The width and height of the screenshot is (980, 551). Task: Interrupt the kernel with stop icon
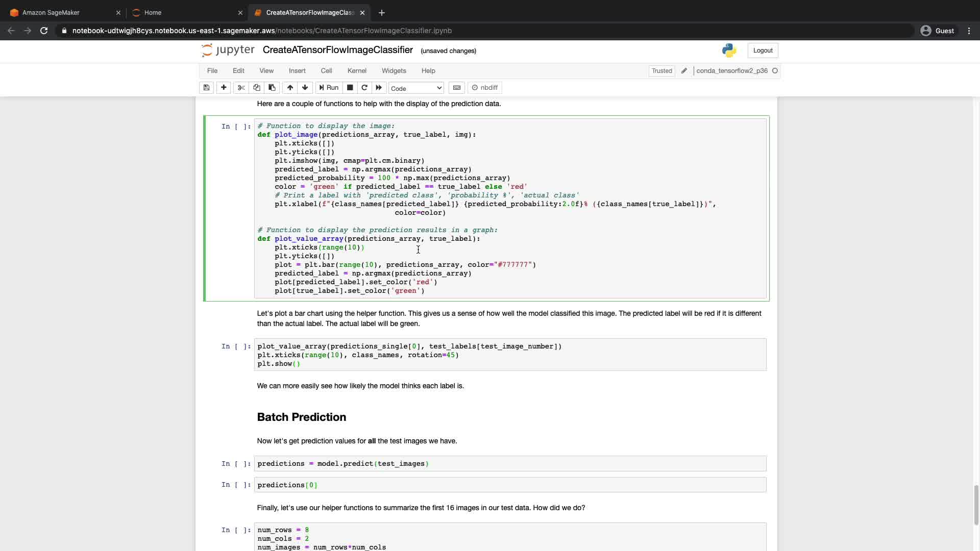tap(350, 88)
